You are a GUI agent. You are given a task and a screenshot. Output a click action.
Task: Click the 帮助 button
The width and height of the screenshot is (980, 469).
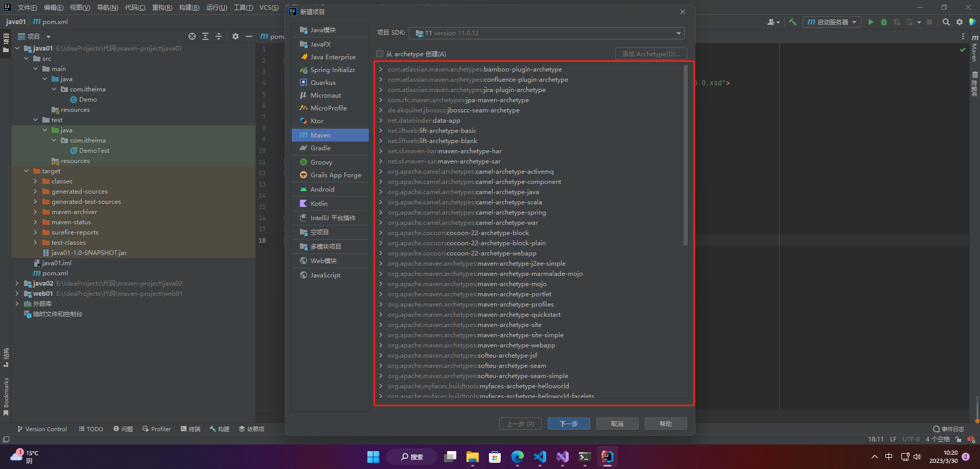pyautogui.click(x=666, y=424)
